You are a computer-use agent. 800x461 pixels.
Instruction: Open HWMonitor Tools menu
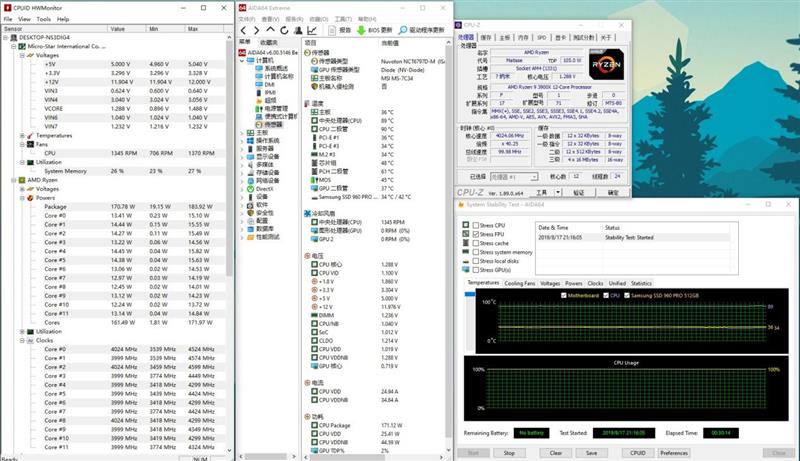[x=43, y=19]
